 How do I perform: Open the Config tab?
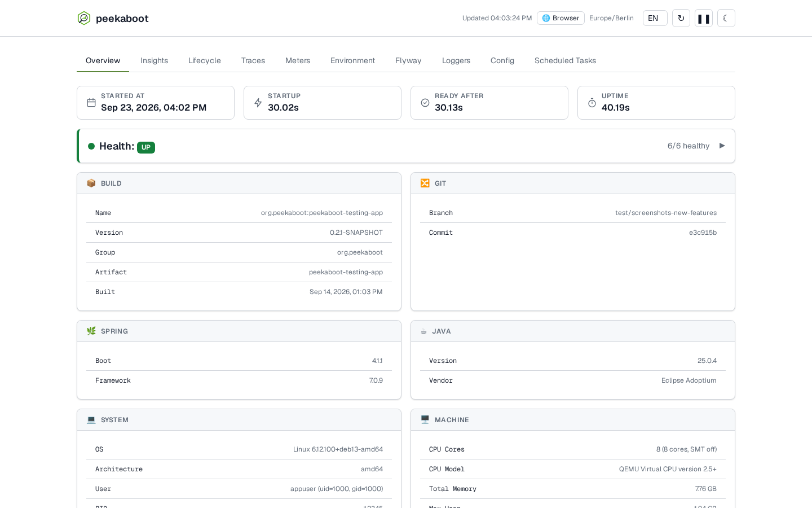[502, 60]
